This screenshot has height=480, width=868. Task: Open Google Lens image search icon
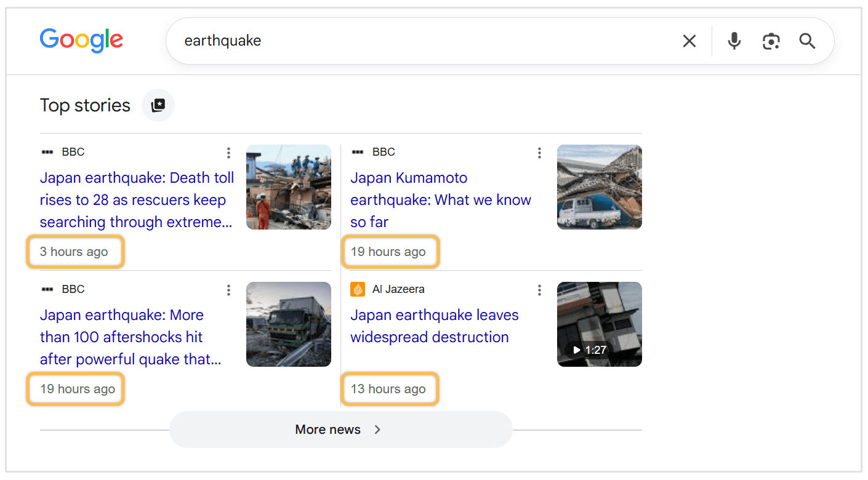pos(771,41)
